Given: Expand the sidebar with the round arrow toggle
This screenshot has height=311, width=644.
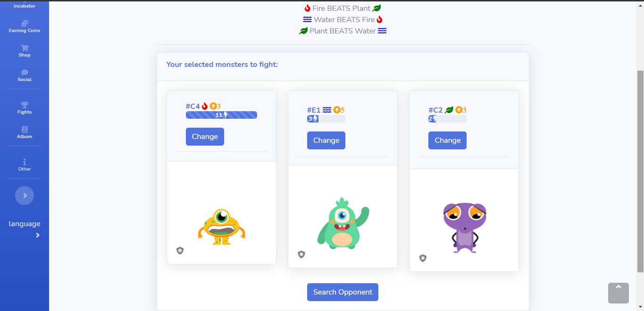Looking at the screenshot, I should (x=25, y=196).
